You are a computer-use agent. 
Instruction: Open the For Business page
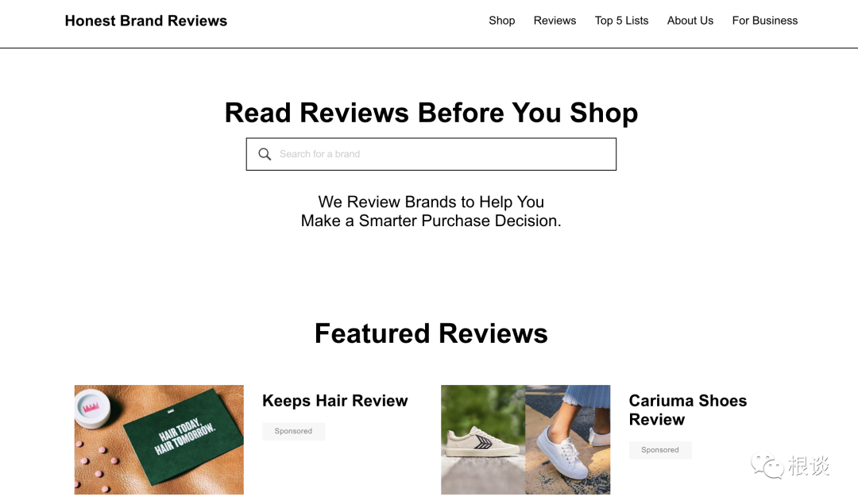coord(765,21)
